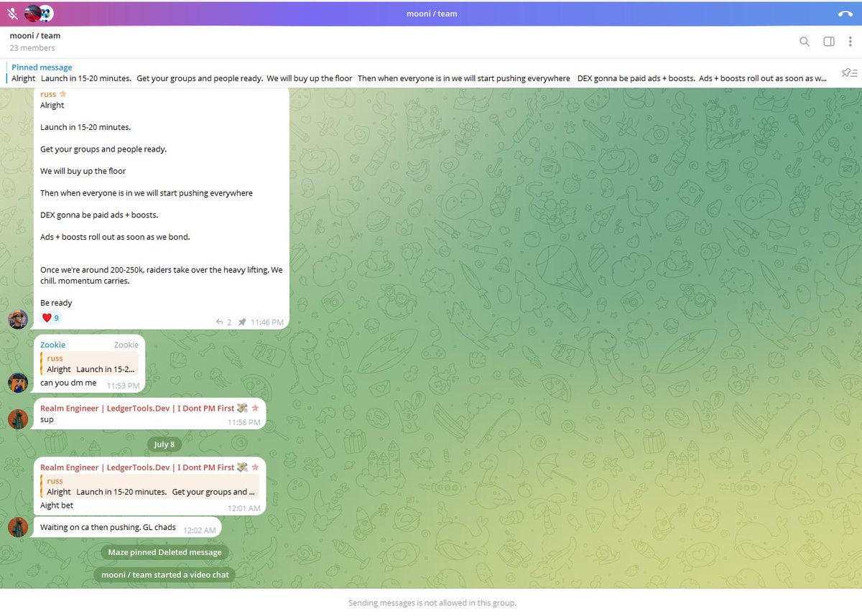Unmute the microphone in the video chat bar

12,14
